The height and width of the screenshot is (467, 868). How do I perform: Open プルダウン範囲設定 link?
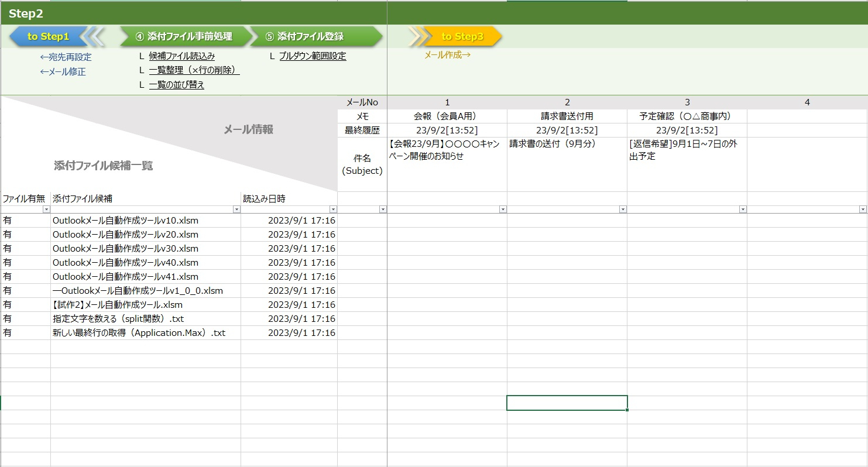(313, 57)
